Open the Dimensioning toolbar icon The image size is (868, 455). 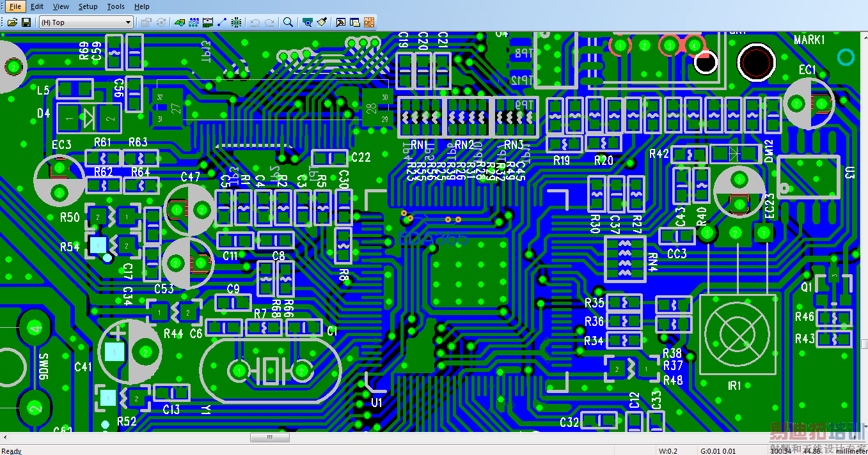[x=209, y=22]
